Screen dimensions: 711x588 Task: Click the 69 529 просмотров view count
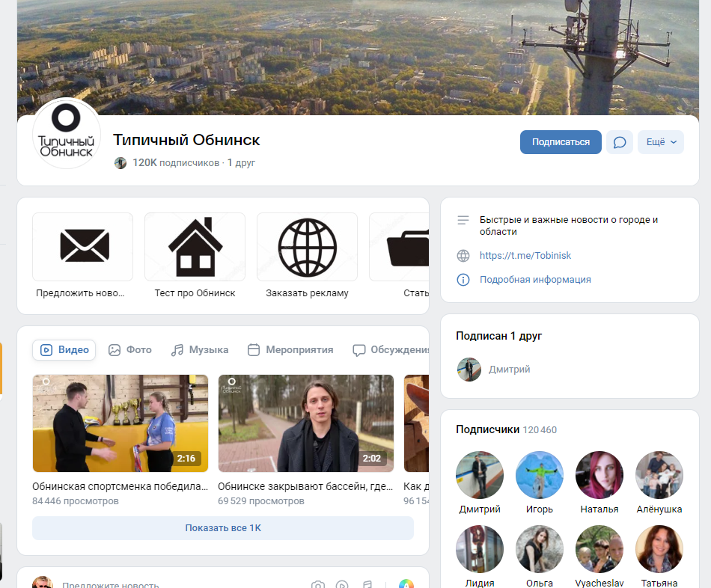point(261,501)
